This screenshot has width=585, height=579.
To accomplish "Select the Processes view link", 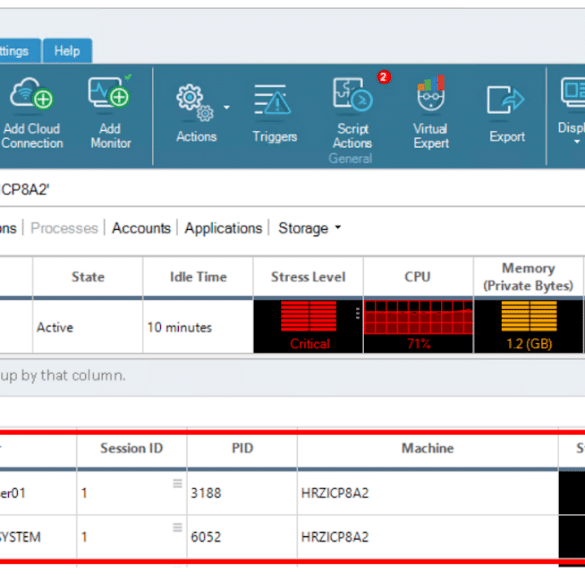I will 64,228.
